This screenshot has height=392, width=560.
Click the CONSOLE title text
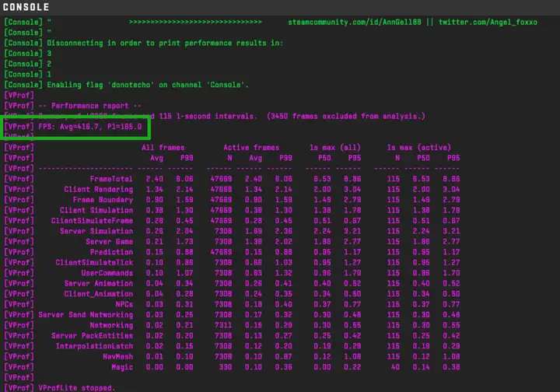coord(26,7)
